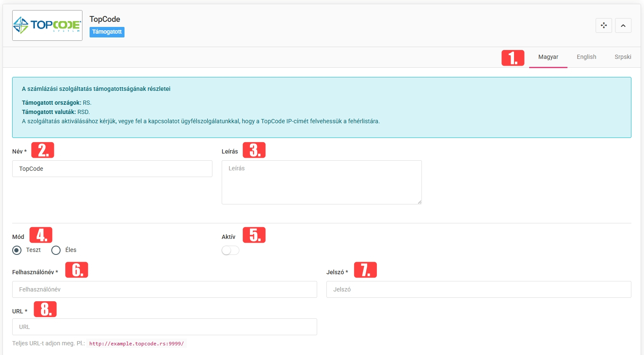
Task: Click the blue Támogatott badge
Action: pos(107,32)
